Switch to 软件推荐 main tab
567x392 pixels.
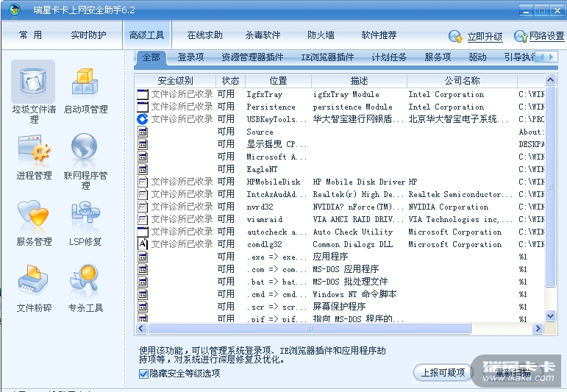coord(379,35)
